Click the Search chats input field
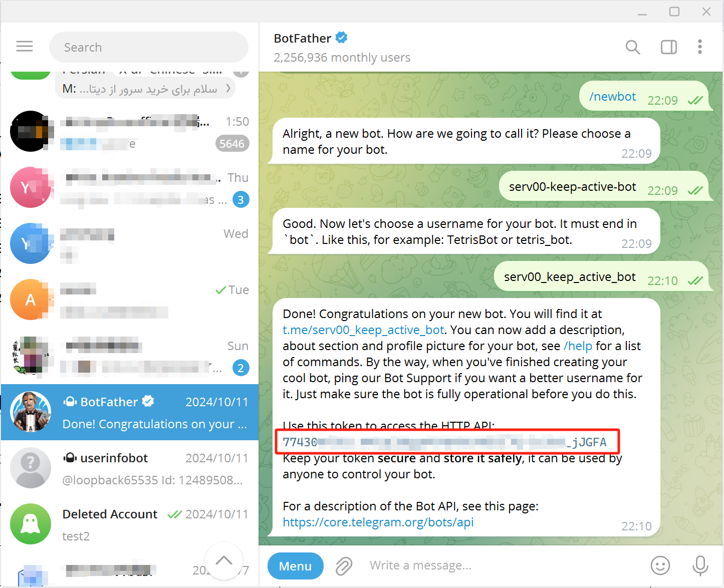The width and height of the screenshot is (724, 588). coord(149,47)
